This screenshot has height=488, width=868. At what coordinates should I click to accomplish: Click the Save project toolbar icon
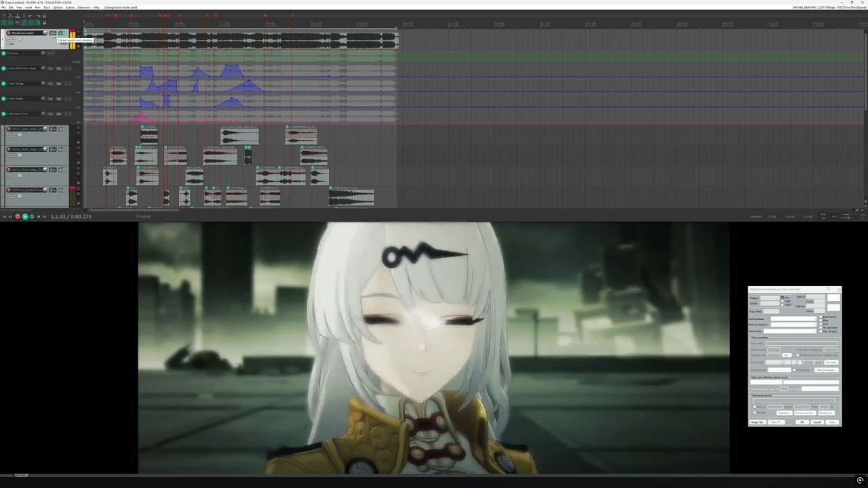coord(18,16)
